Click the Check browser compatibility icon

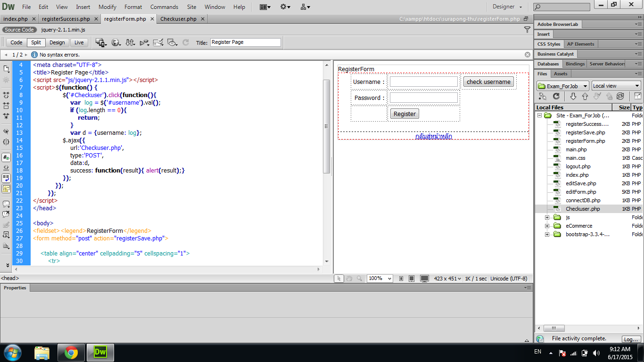tap(158, 42)
